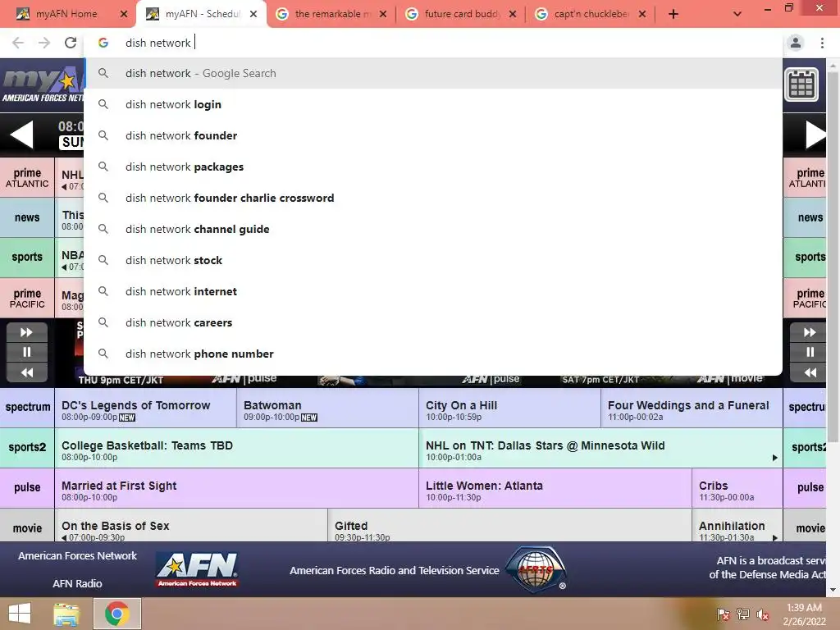Select founder charlie crossword suggestion

tap(433, 198)
